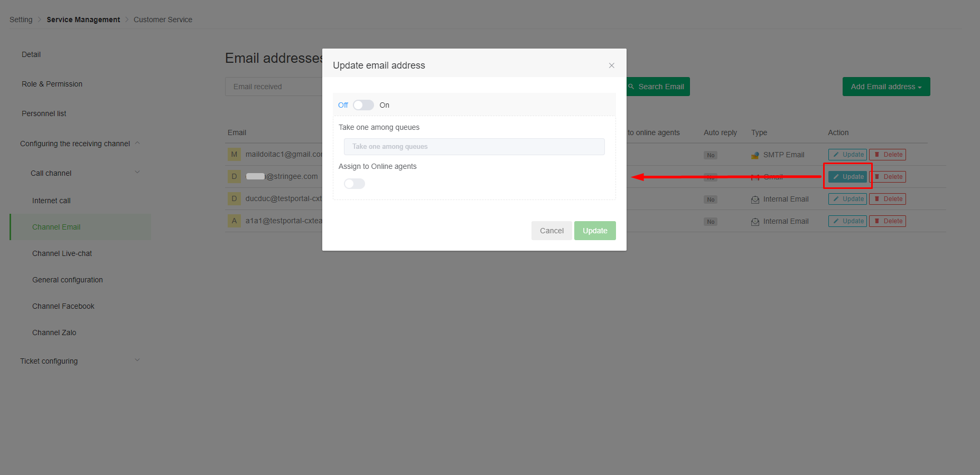Enable Assign to Online agents switch
The width and height of the screenshot is (980, 475).
(x=354, y=184)
